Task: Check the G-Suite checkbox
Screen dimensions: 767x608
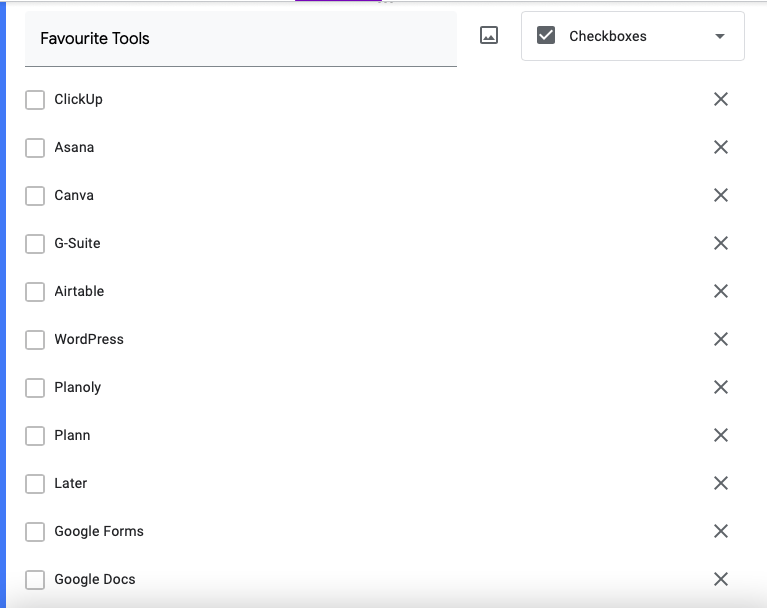Action: [35, 244]
